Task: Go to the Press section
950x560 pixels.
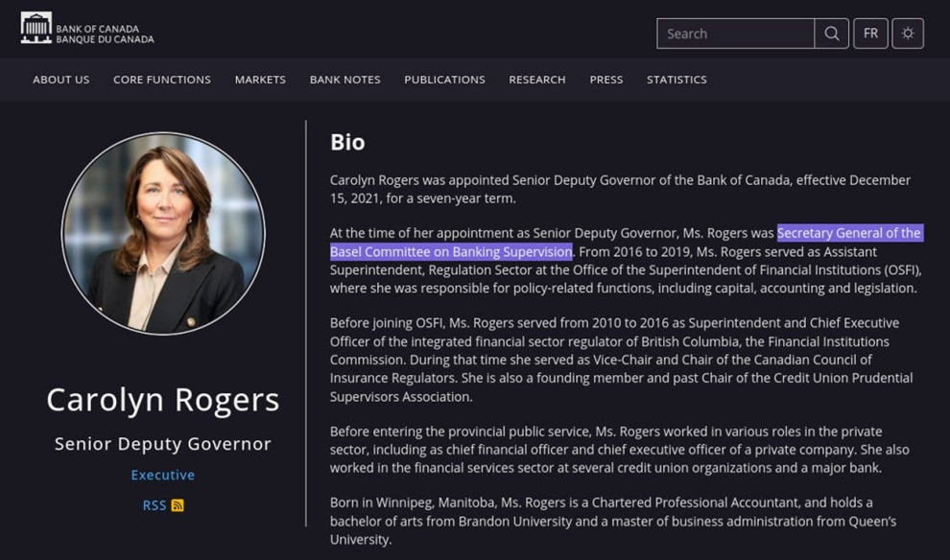Action: (606, 80)
